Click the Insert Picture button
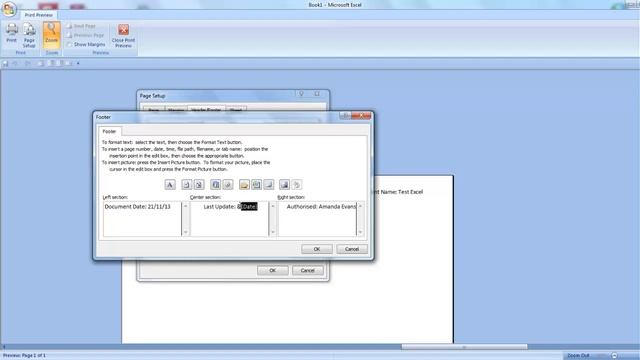 (x=284, y=185)
